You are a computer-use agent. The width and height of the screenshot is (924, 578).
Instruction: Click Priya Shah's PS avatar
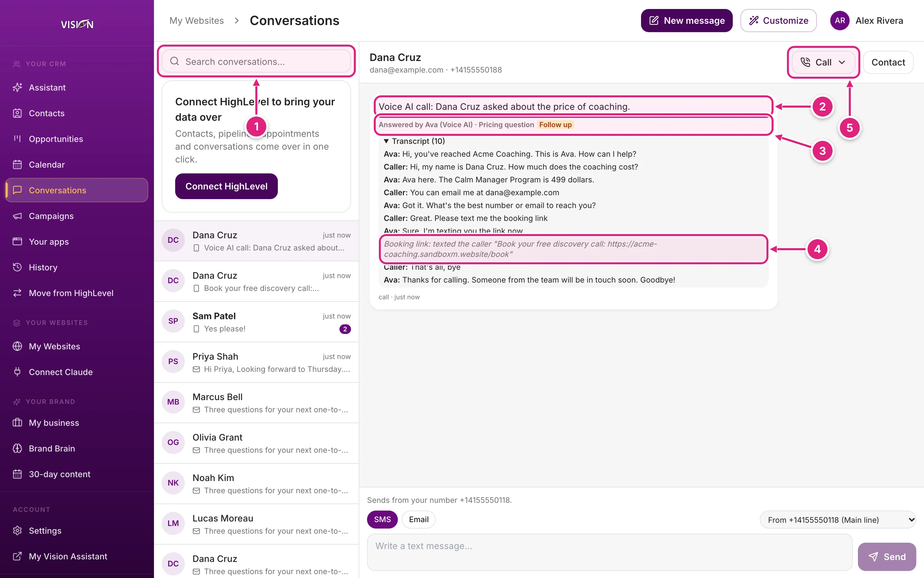coord(173,362)
